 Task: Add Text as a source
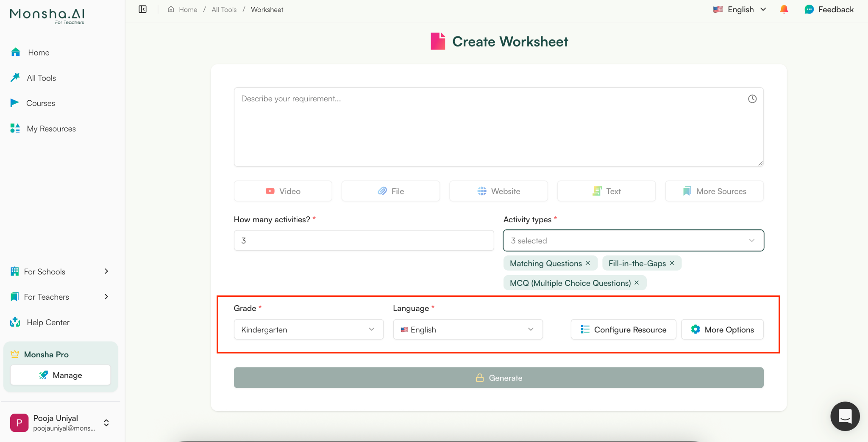[606, 191]
